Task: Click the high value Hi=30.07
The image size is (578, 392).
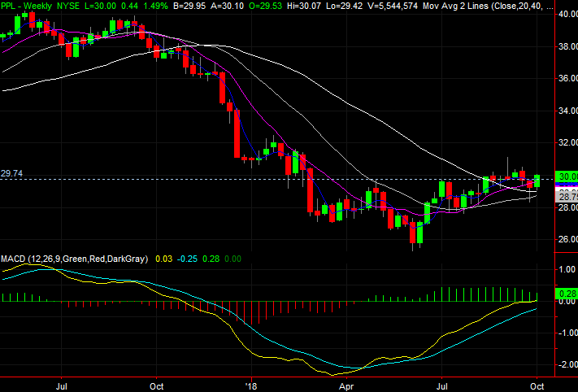Action: [305, 6]
